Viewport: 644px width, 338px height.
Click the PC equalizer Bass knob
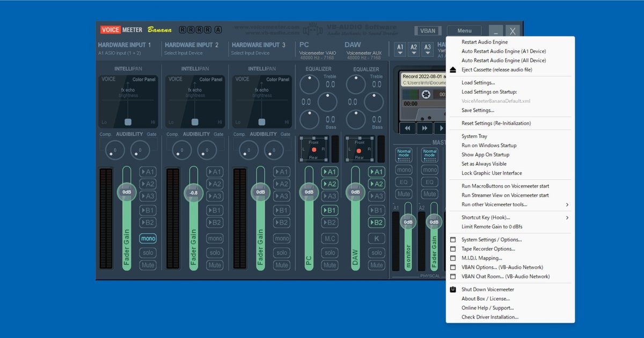pyautogui.click(x=309, y=119)
